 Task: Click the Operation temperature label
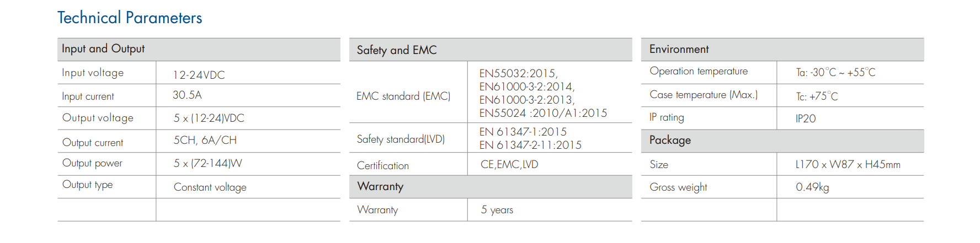pyautogui.click(x=699, y=71)
